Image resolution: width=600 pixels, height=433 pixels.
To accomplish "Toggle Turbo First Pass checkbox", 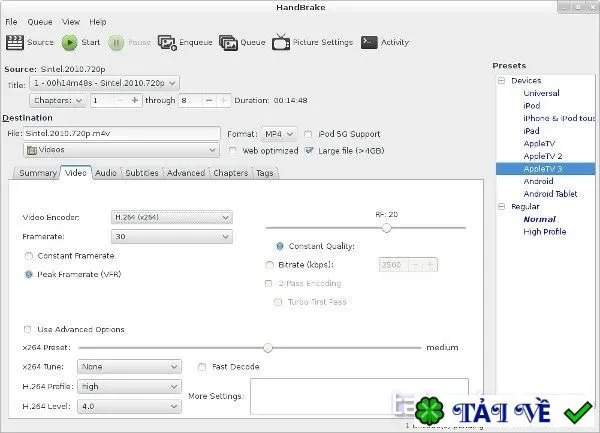I will click(278, 302).
